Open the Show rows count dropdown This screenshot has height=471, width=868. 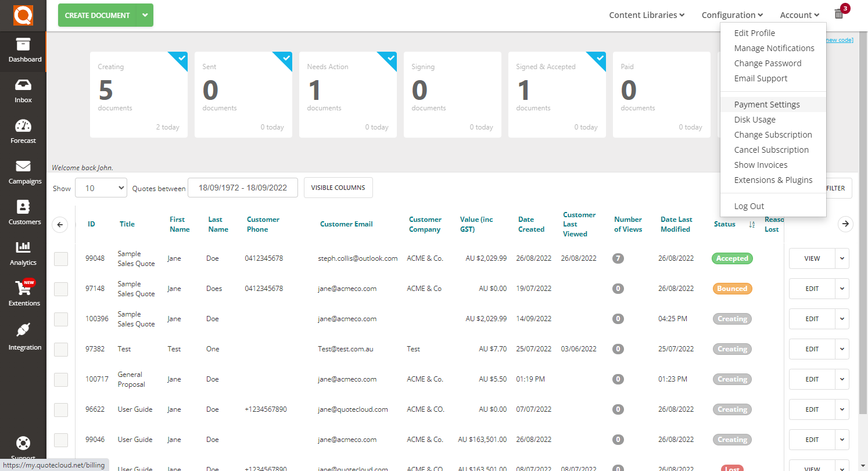click(101, 188)
